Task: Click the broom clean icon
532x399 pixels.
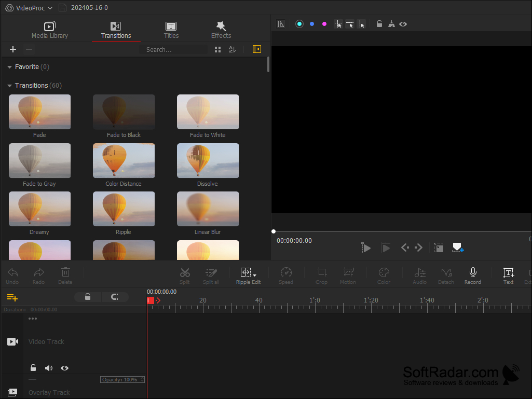Action: (x=391, y=24)
